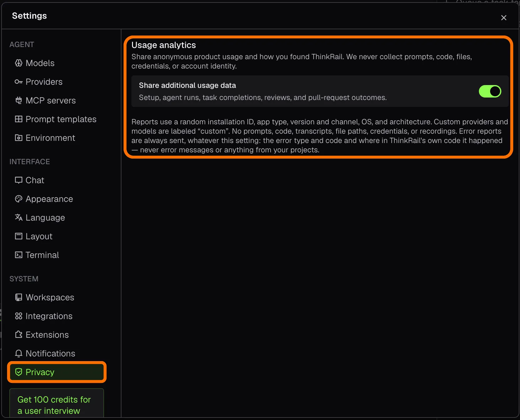Click the Usage analytics heading
520x420 pixels.
163,45
